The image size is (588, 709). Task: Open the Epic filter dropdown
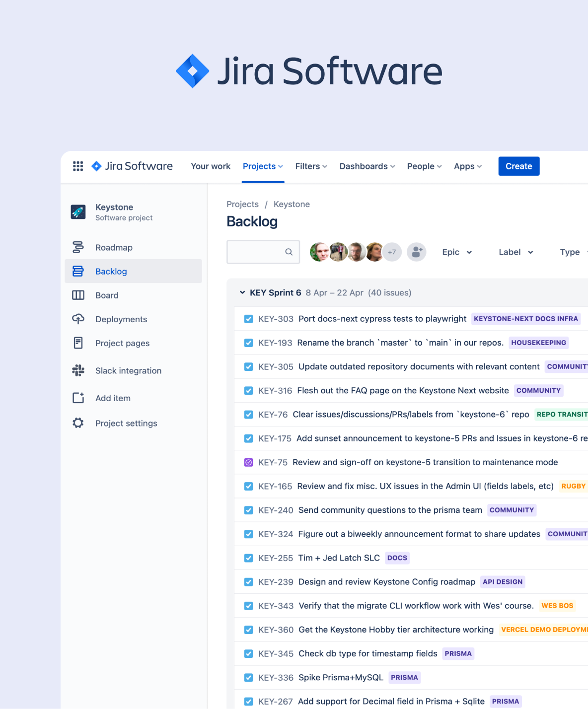(457, 252)
